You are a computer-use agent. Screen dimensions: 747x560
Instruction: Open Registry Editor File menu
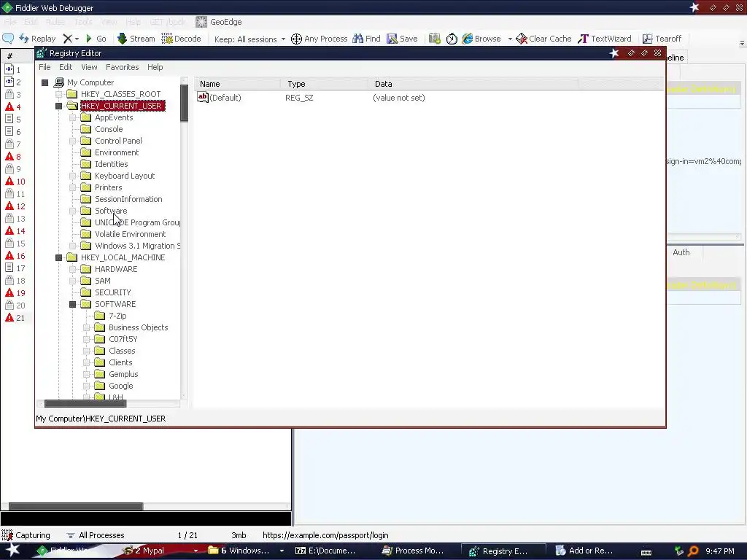coord(44,67)
